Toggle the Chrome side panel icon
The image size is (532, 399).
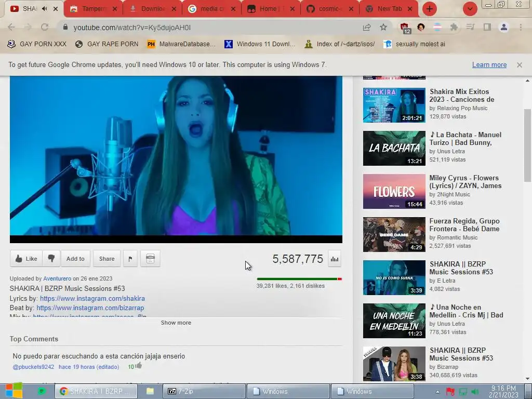click(487, 27)
